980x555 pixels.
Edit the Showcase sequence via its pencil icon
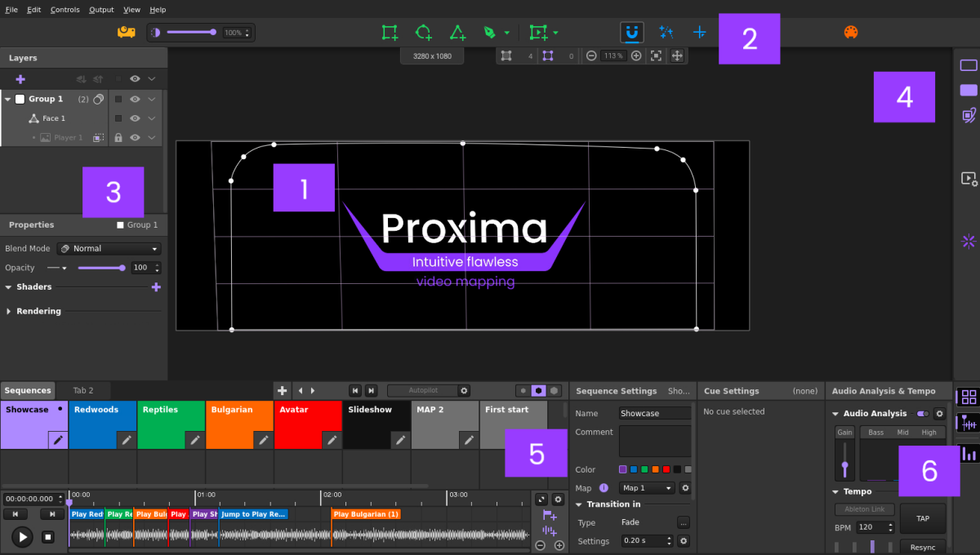(58, 440)
